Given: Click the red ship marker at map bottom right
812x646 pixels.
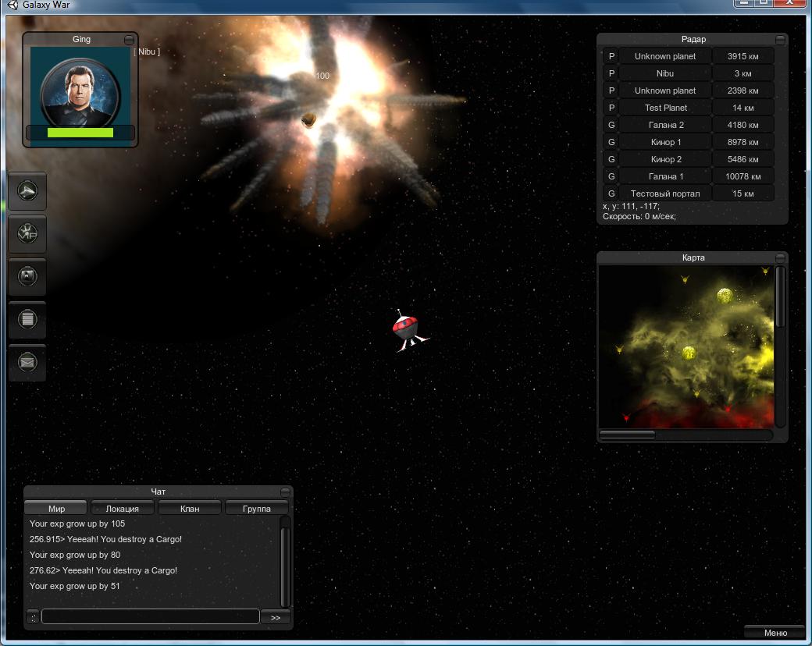Looking at the screenshot, I should [x=727, y=409].
